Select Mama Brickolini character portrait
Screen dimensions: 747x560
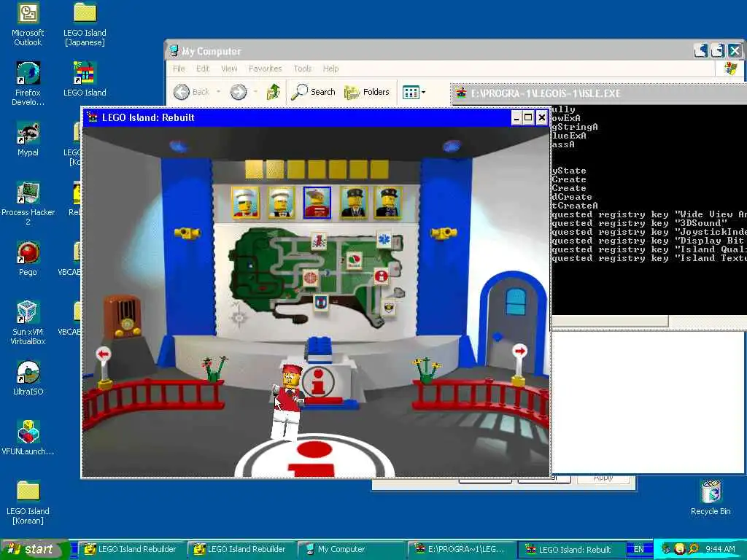(x=245, y=203)
